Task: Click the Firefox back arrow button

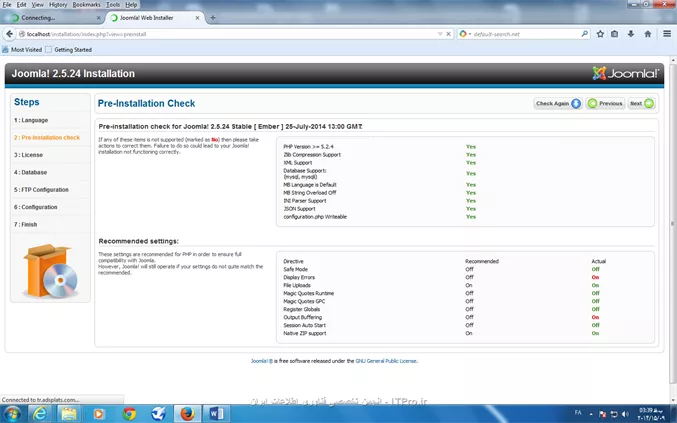Action: [x=9, y=34]
